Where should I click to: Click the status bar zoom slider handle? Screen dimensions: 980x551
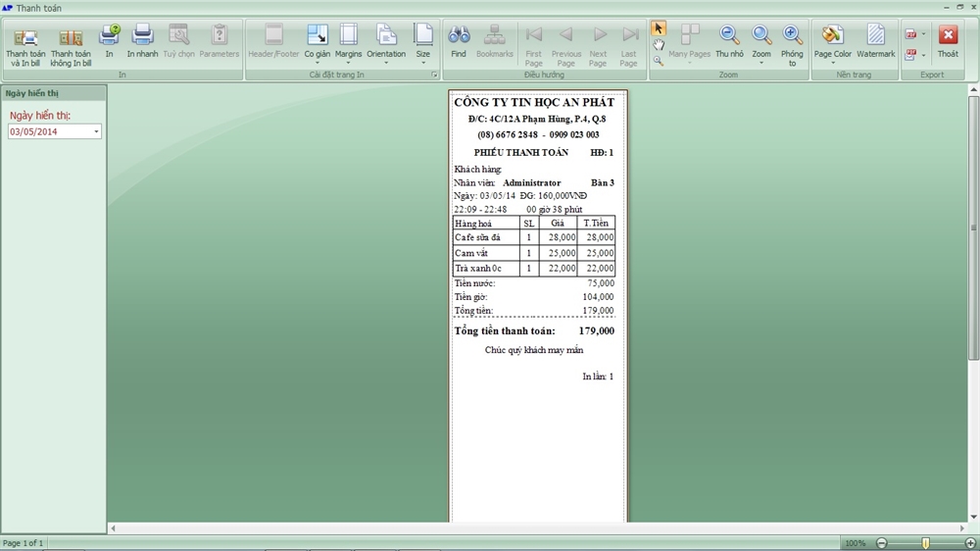(926, 543)
